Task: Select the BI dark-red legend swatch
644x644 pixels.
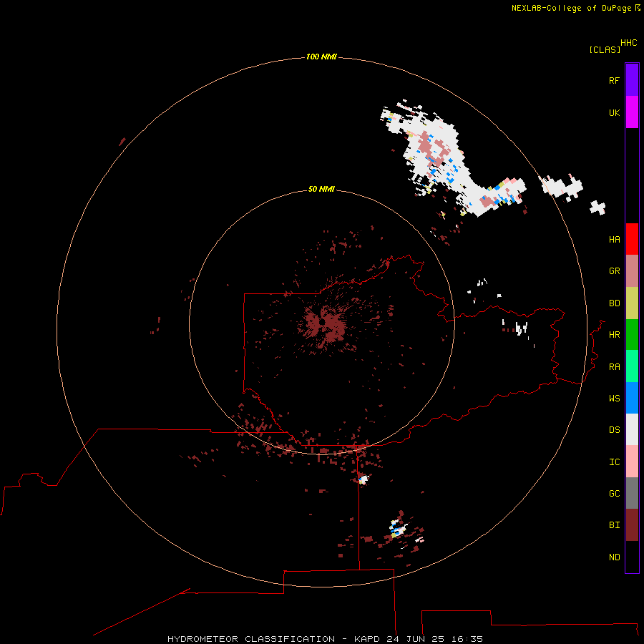Action: pyautogui.click(x=632, y=525)
